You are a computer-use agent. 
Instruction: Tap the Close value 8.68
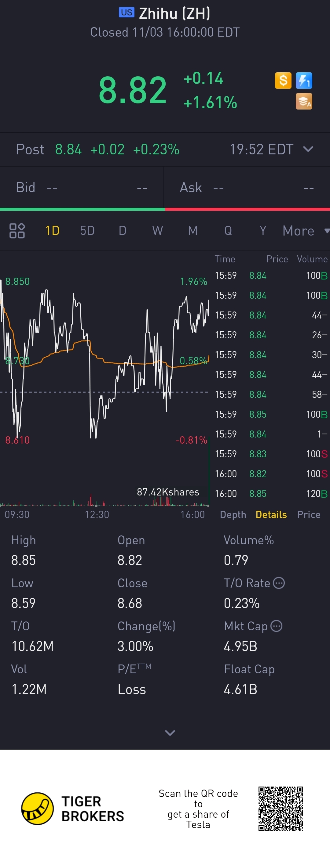[130, 603]
